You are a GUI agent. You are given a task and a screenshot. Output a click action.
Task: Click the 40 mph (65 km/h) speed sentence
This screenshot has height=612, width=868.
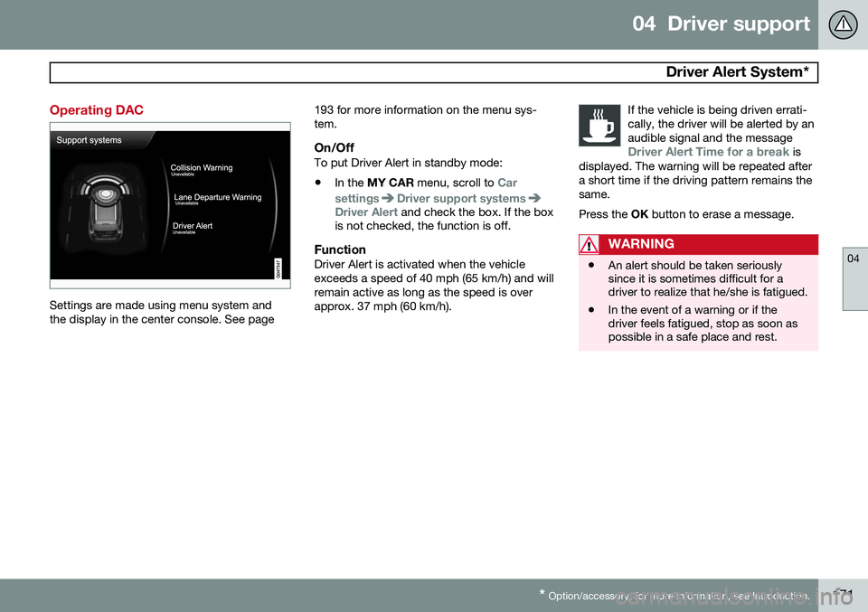point(434,285)
